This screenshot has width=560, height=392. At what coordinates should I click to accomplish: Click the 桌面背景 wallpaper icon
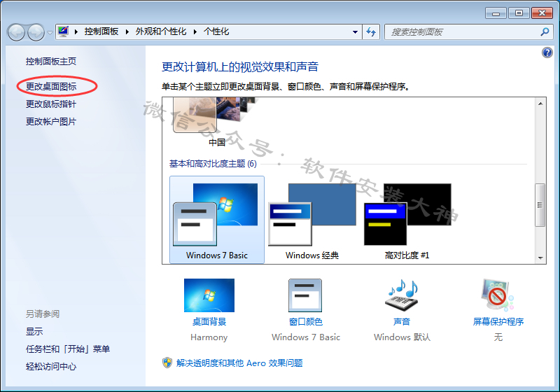click(209, 295)
